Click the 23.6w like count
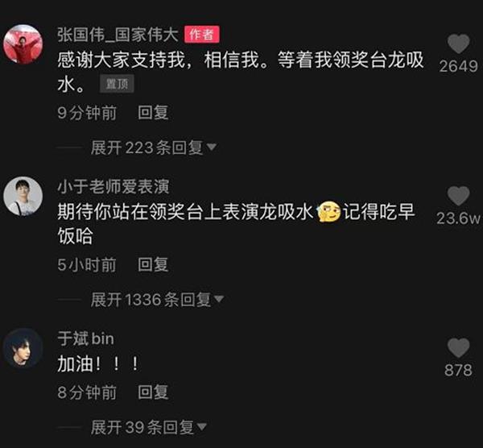Screen dimensions: 483x448 click(x=458, y=218)
